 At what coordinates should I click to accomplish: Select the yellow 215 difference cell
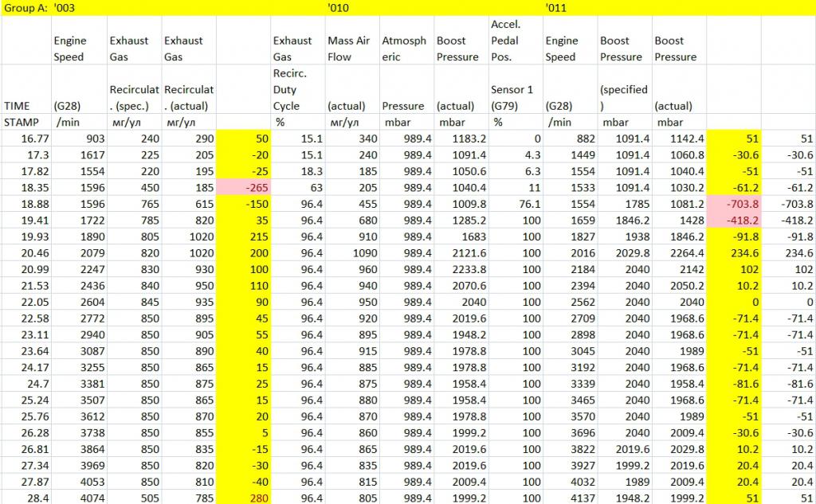243,236
